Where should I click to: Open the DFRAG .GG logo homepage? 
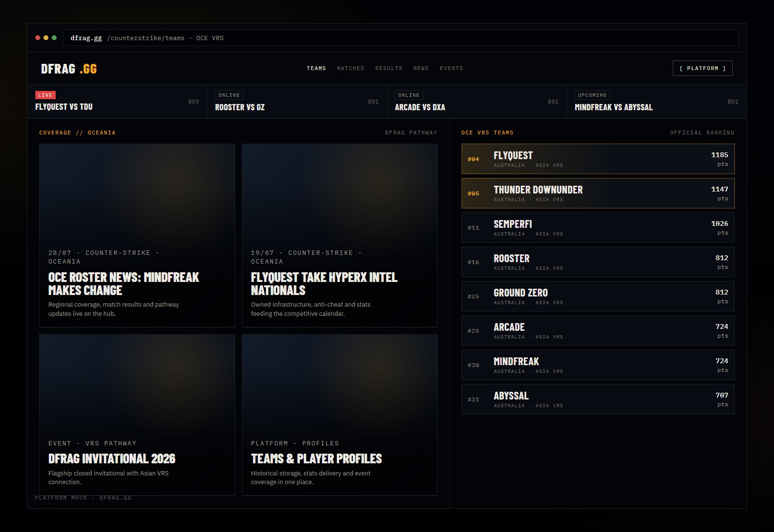click(x=69, y=69)
